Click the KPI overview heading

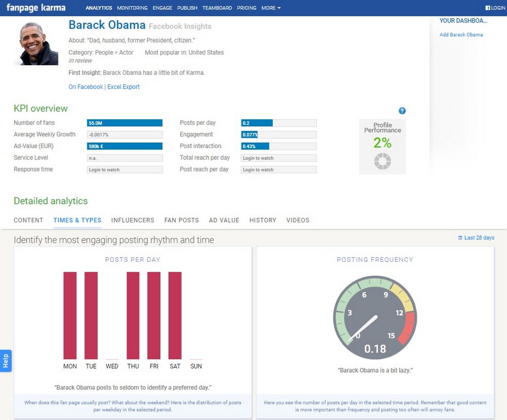41,109
